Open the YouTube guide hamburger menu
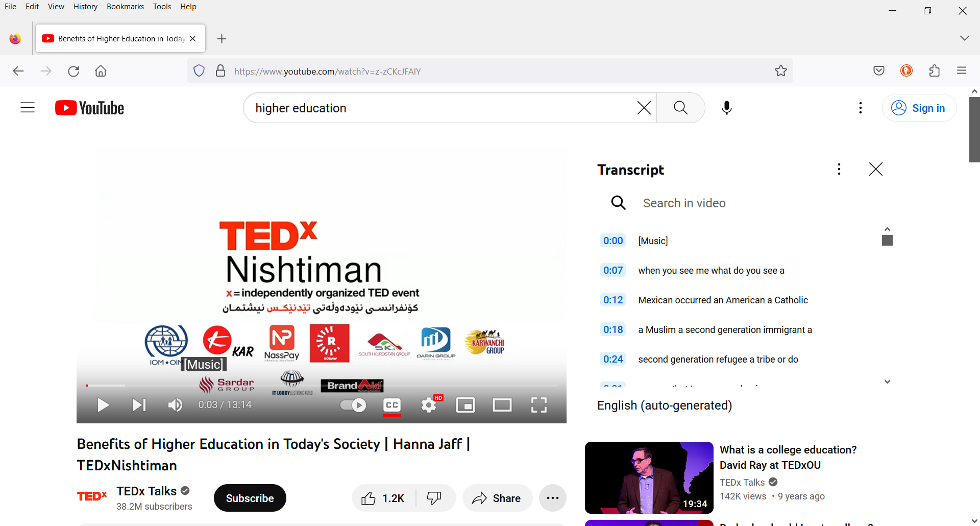Image resolution: width=980 pixels, height=526 pixels. [27, 108]
